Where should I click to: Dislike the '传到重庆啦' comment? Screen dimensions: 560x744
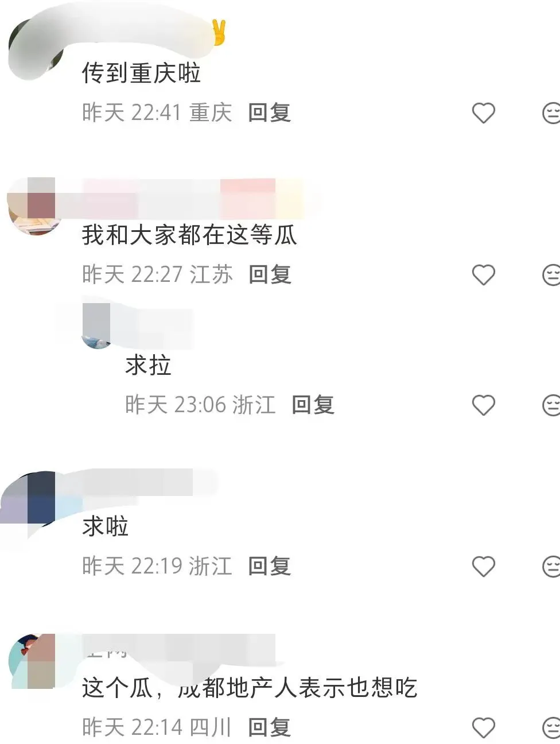[551, 113]
